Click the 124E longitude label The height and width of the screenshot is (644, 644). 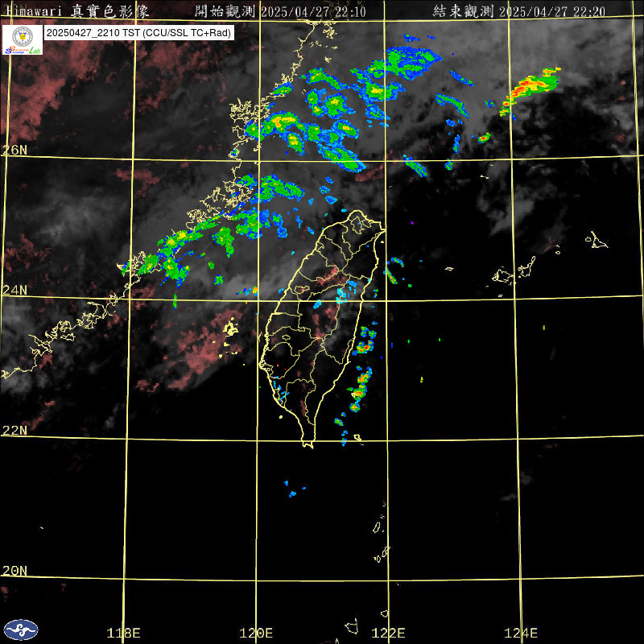(521, 633)
